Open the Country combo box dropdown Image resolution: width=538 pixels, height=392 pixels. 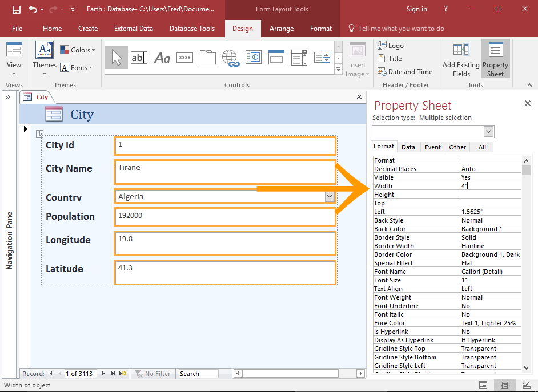[x=330, y=197]
